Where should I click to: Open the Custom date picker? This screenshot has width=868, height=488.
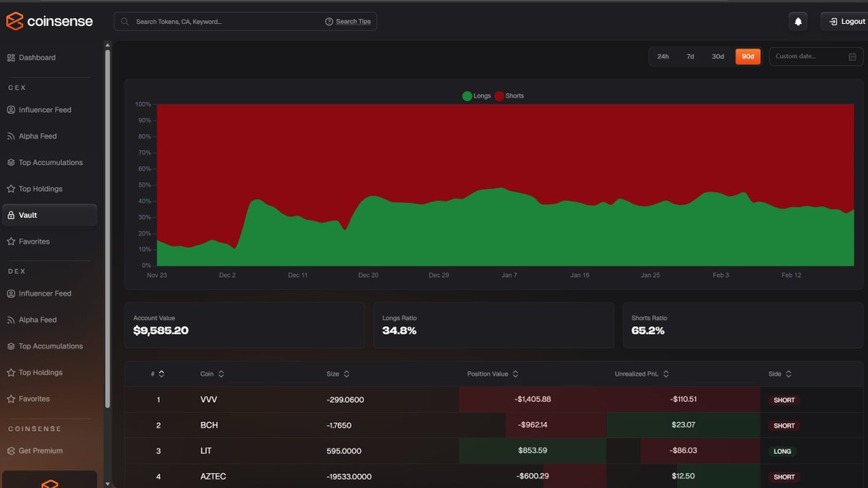point(814,56)
